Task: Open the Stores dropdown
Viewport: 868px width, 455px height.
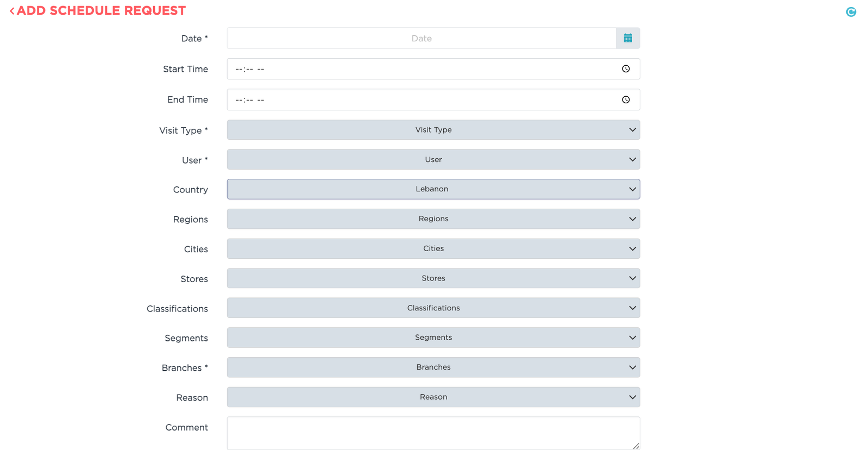Action: click(433, 278)
